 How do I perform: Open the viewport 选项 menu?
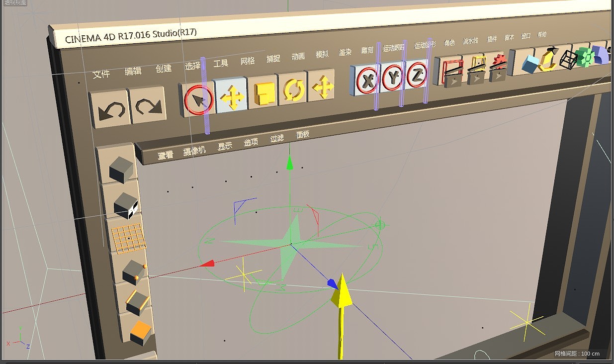tap(251, 142)
